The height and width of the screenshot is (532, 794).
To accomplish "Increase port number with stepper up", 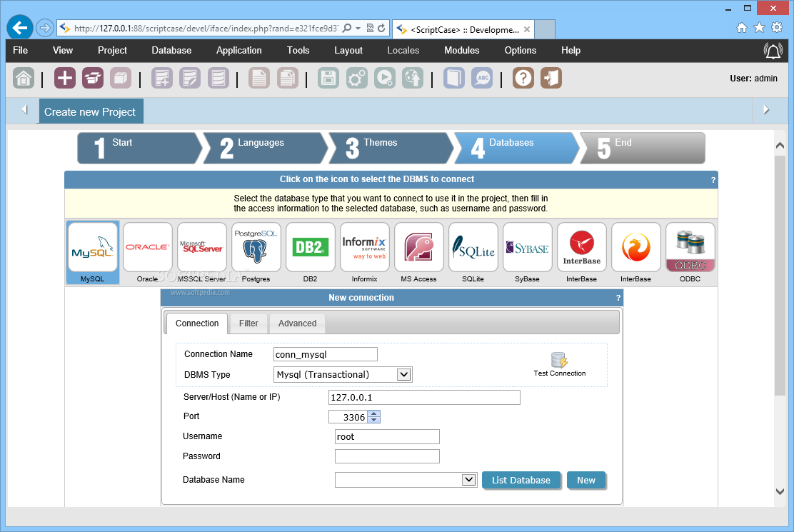I will pyautogui.click(x=373, y=413).
